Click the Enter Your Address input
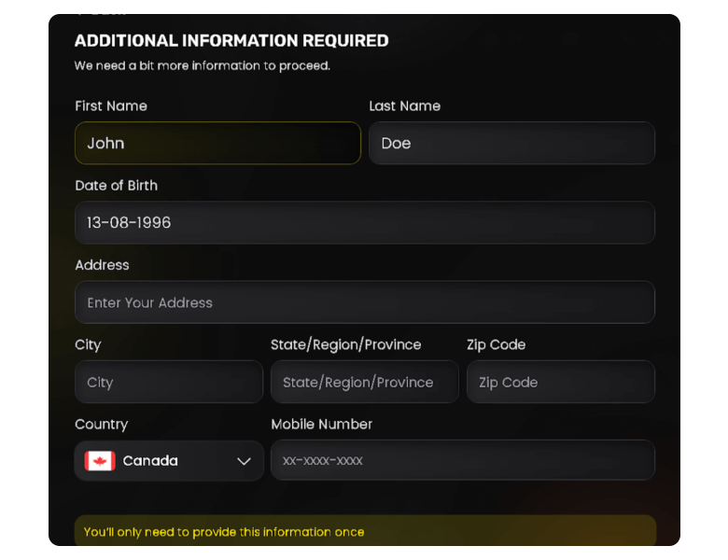The height and width of the screenshot is (560, 728). coord(364,302)
